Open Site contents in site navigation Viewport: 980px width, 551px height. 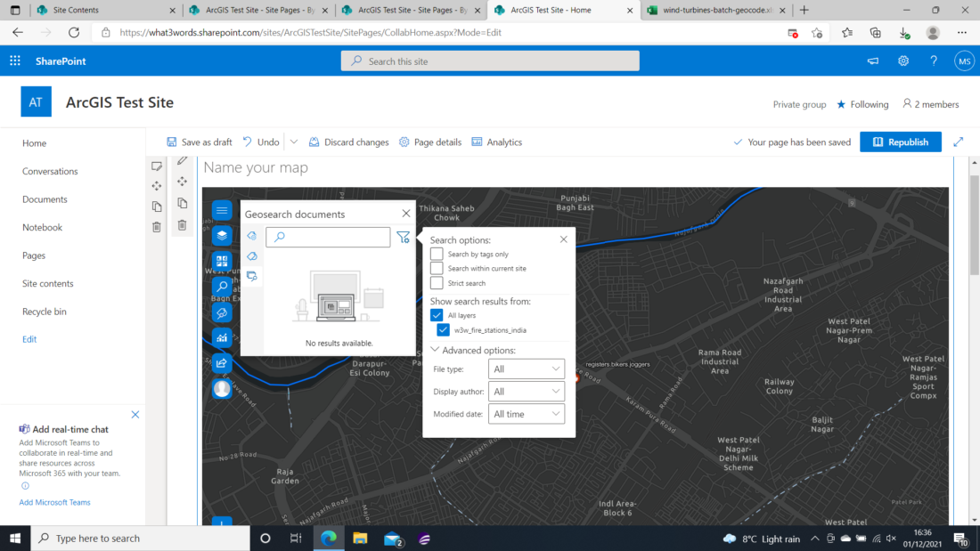pyautogui.click(x=47, y=284)
